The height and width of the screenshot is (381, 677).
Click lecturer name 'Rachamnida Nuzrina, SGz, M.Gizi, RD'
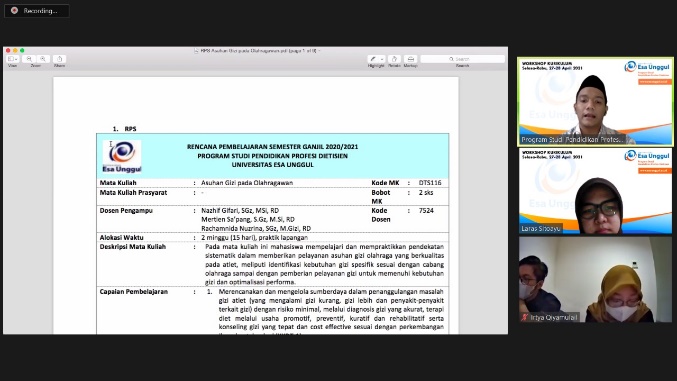(256, 229)
